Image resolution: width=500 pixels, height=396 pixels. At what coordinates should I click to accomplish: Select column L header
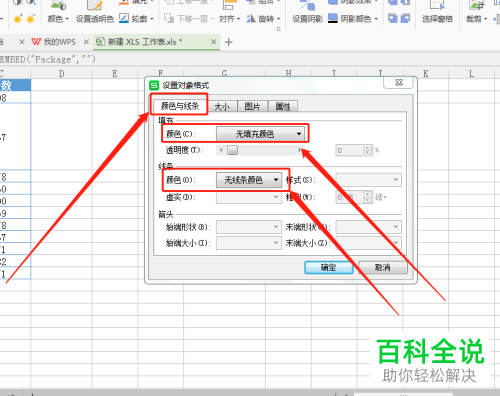(471, 74)
